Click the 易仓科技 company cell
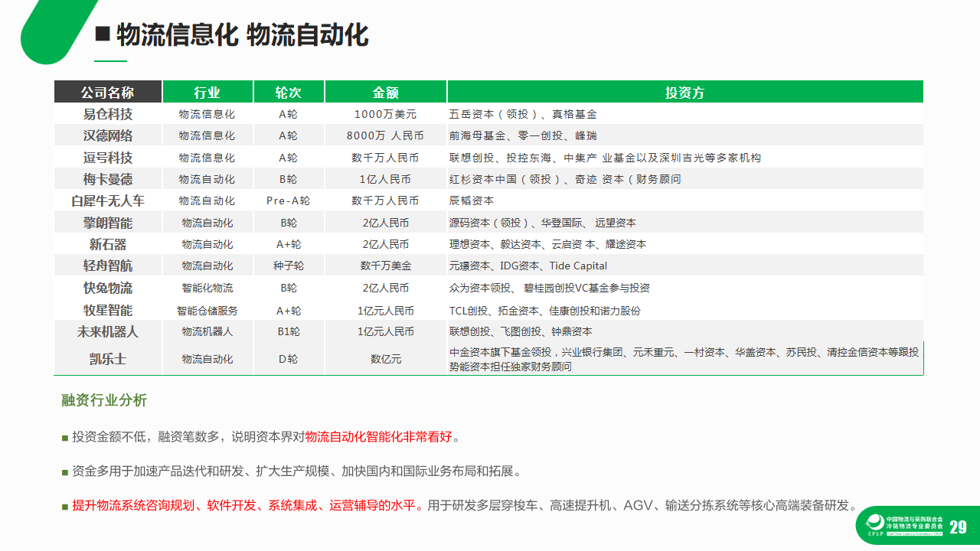Image resolution: width=980 pixels, height=551 pixels. 107,114
